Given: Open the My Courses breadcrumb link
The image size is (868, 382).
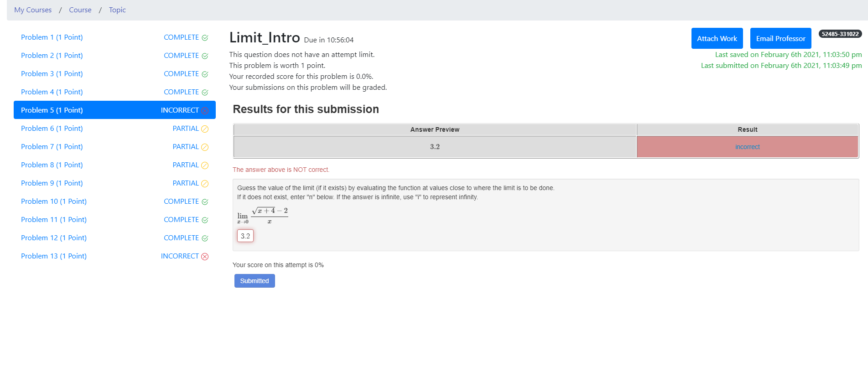Looking at the screenshot, I should 33,10.
